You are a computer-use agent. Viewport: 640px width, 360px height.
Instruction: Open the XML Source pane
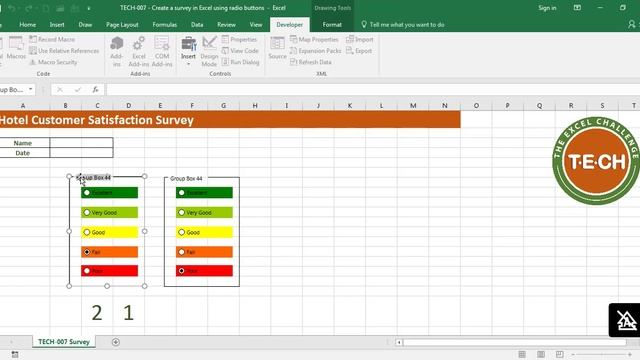[x=277, y=48]
